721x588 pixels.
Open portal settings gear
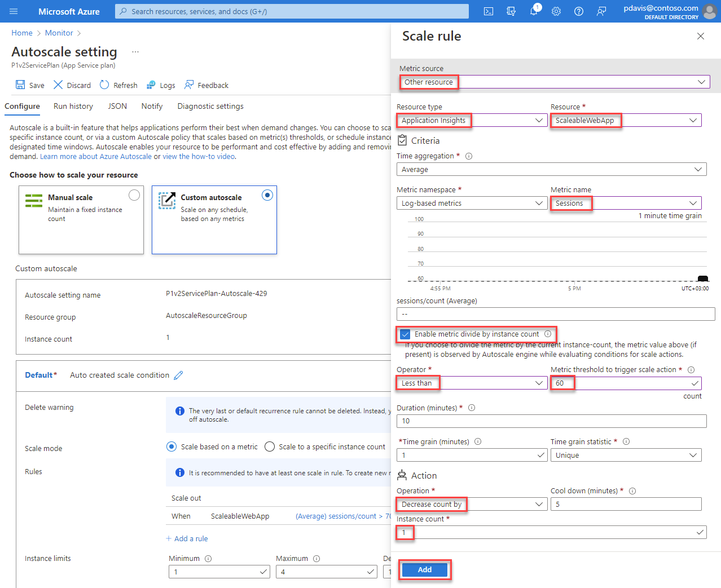[556, 11]
